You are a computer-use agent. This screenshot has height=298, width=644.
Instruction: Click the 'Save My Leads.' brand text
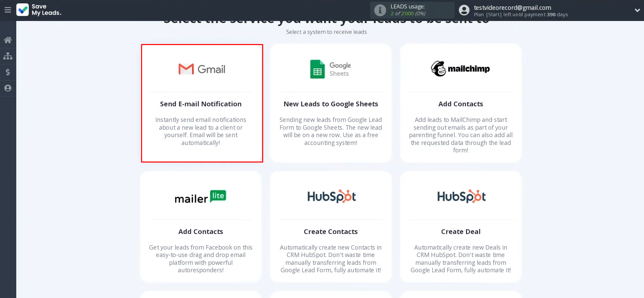(x=46, y=10)
